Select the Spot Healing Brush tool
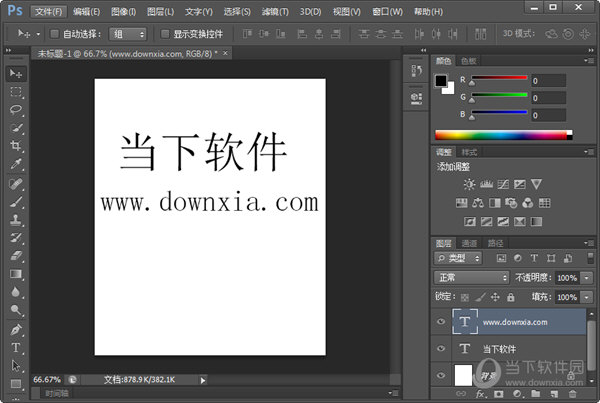Viewport: 600px width, 403px height. (16, 184)
